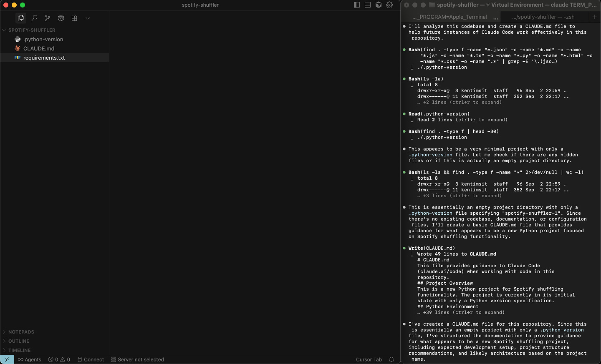
Task: Click the 'Write(CLAUDE.md)' line in Terminal
Action: pyautogui.click(x=432, y=248)
